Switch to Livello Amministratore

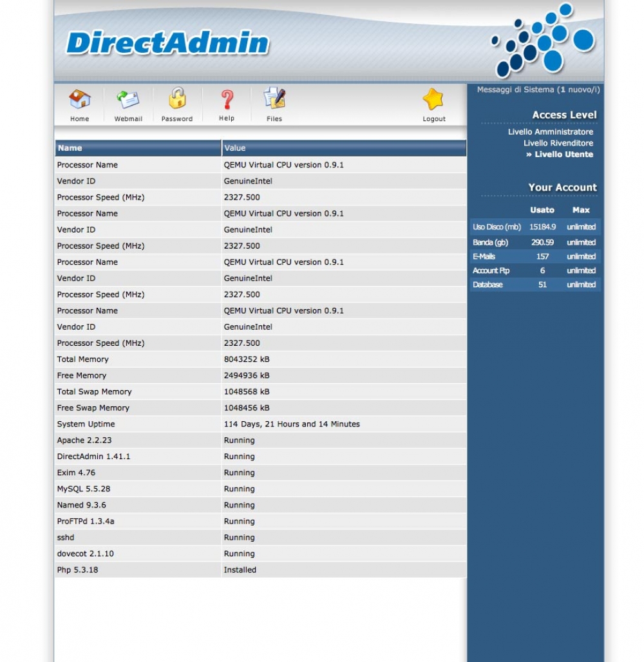click(x=550, y=132)
